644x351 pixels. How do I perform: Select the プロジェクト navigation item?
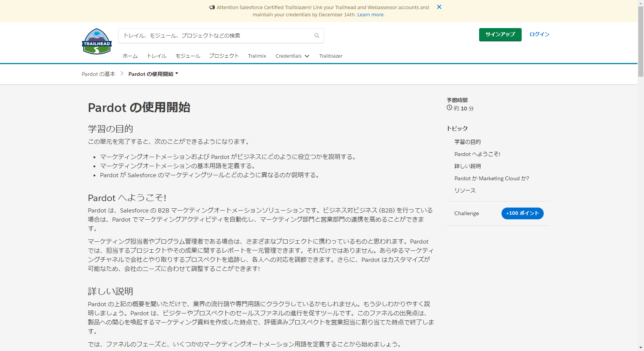[224, 56]
